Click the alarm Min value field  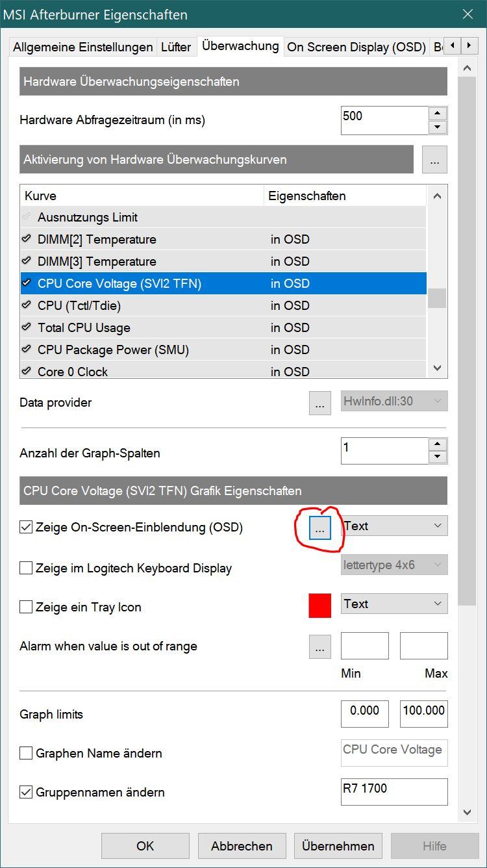click(365, 646)
